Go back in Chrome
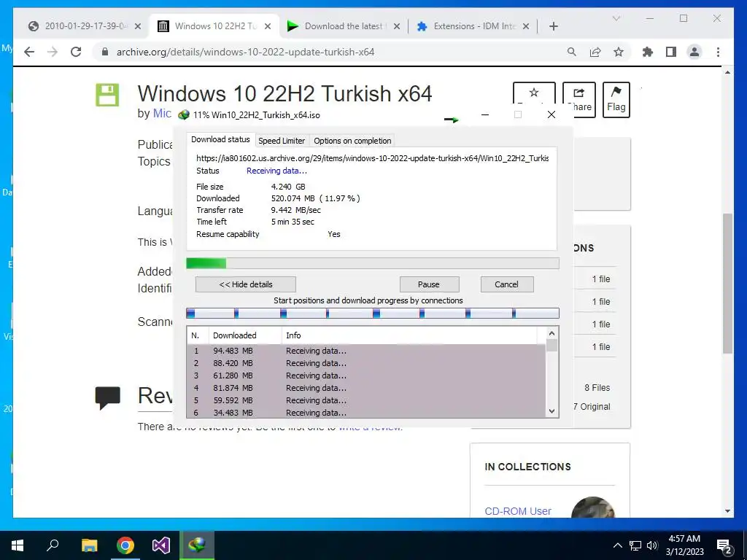Screen dimensions: 747x560 tap(29, 52)
